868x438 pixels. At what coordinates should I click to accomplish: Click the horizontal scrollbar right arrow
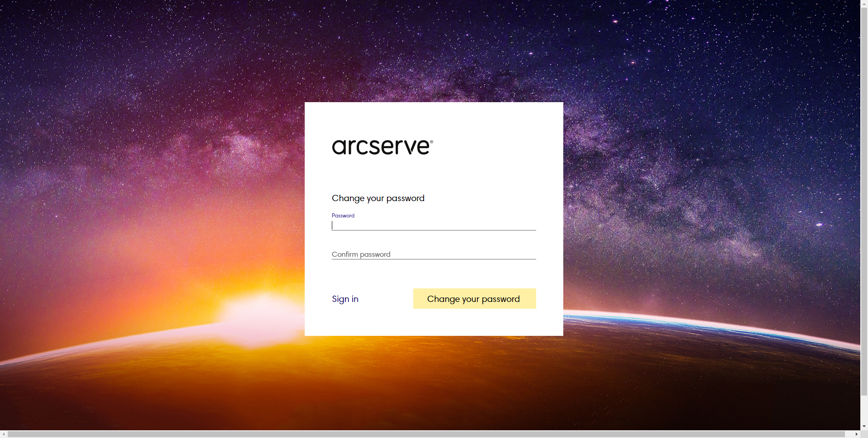pyautogui.click(x=856, y=434)
